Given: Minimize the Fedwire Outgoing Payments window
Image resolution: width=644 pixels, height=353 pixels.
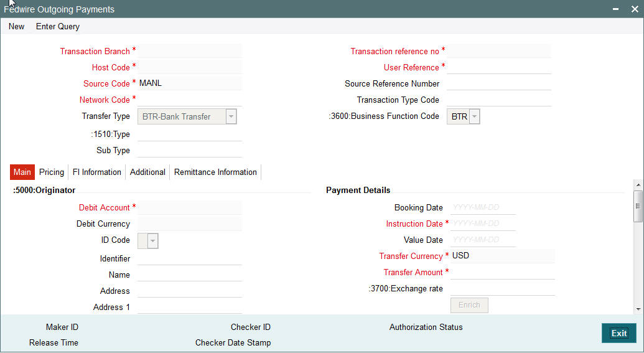Looking at the screenshot, I should pyautogui.click(x=615, y=9).
